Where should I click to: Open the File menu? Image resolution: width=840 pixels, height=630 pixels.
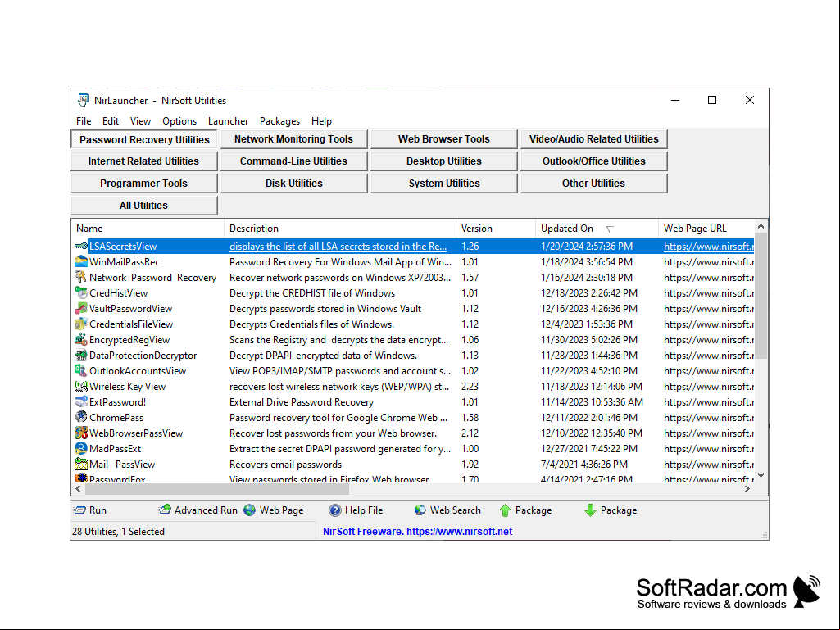(84, 121)
